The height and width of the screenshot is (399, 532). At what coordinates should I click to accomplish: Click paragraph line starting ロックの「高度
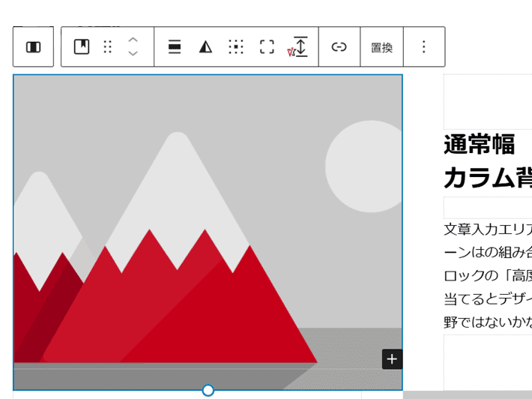(x=488, y=276)
